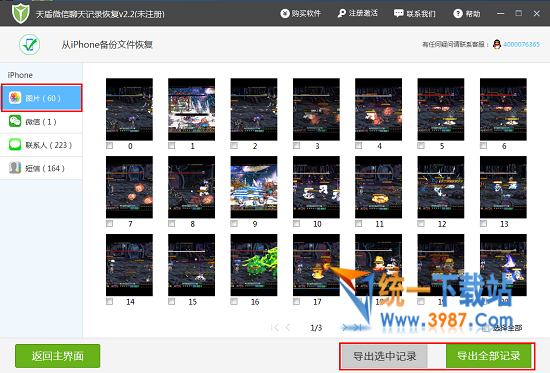
Task: Click the 注册激活 key icon
Action: [x=342, y=14]
